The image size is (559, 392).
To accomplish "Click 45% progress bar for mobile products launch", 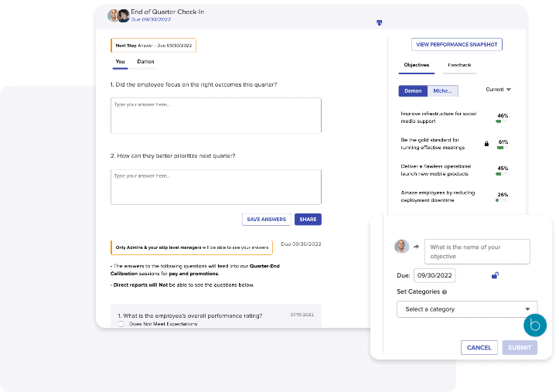I will (501, 174).
